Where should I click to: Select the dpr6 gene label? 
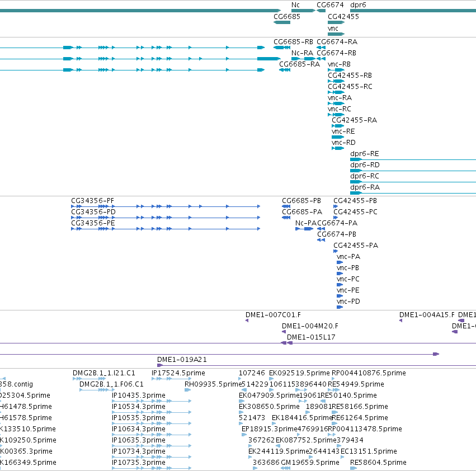[358, 5]
